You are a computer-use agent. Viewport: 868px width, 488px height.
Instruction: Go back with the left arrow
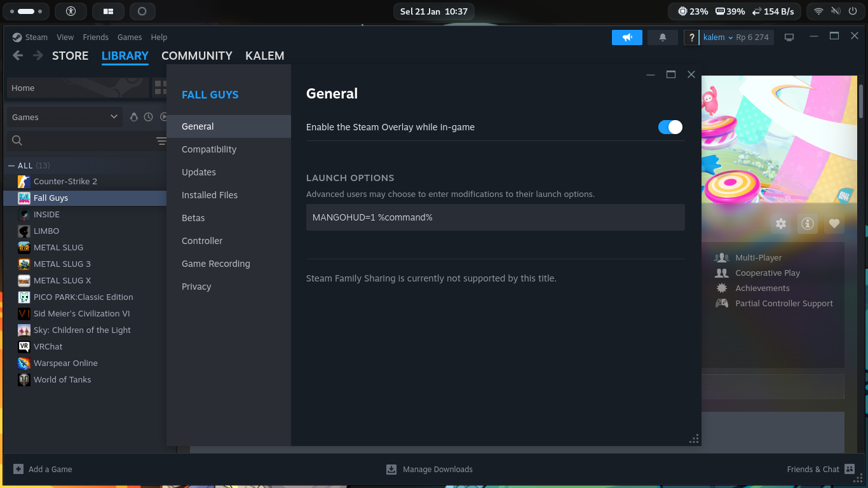click(x=18, y=56)
